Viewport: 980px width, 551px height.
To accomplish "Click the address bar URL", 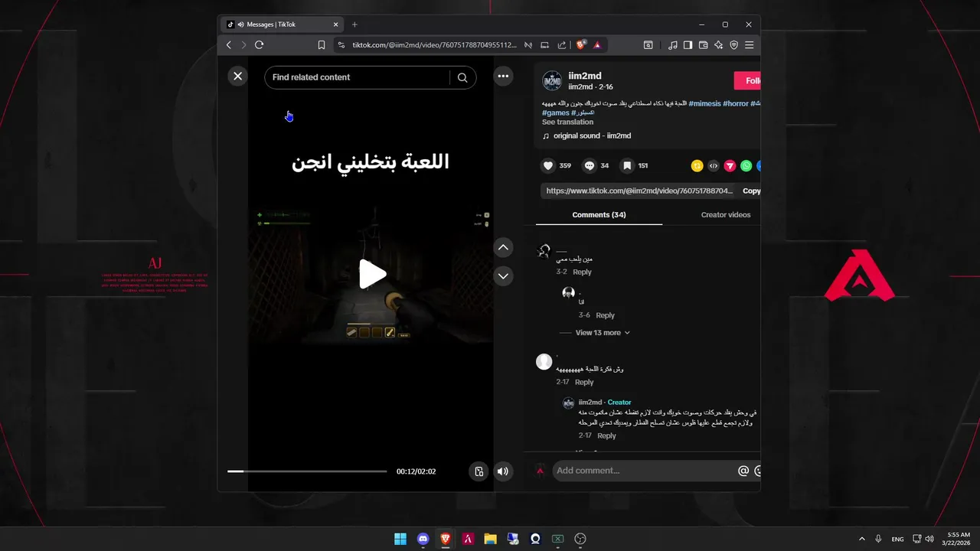I will tap(434, 45).
